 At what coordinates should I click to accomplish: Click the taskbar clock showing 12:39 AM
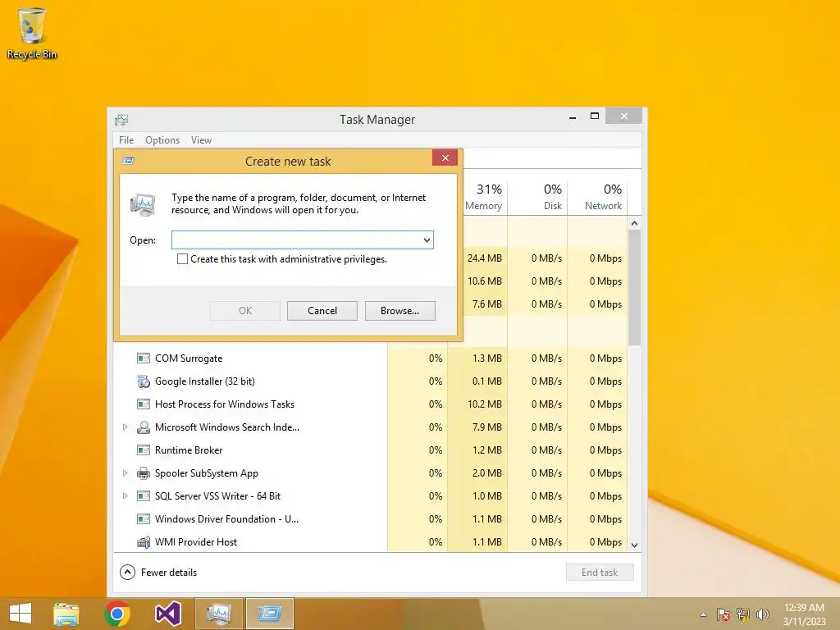[x=804, y=614]
